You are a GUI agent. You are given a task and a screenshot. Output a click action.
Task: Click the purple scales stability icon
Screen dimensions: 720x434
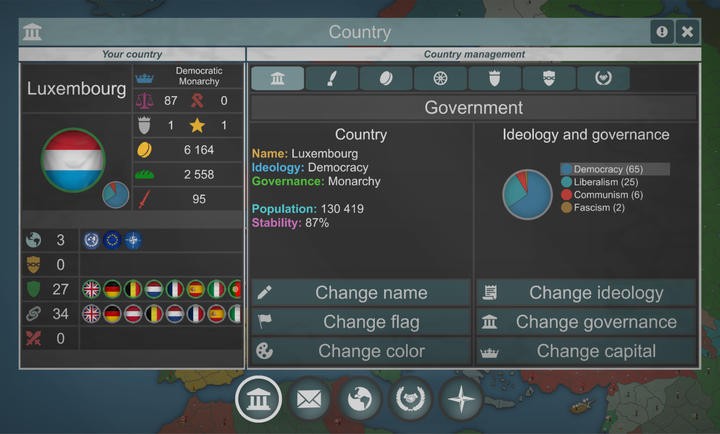144,101
